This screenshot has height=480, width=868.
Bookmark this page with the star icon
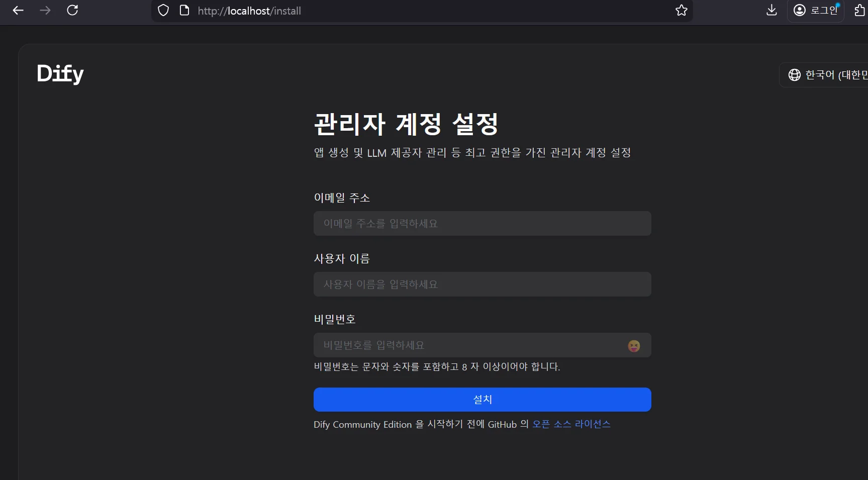click(681, 11)
